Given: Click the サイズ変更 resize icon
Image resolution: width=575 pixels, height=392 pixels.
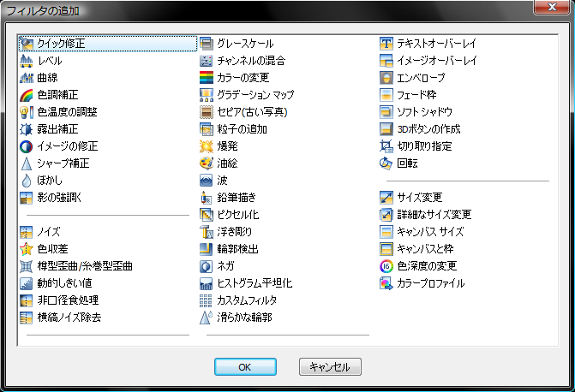Looking at the screenshot, I should point(386,198).
